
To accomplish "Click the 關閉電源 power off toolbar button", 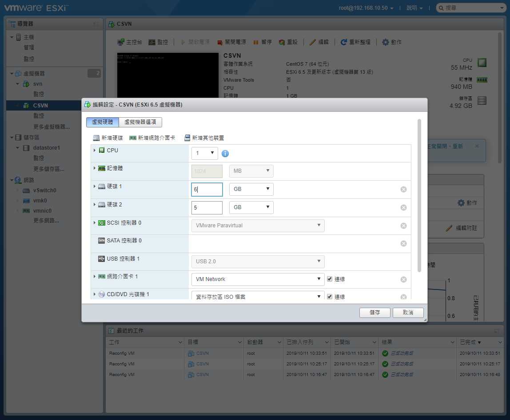I will point(231,42).
